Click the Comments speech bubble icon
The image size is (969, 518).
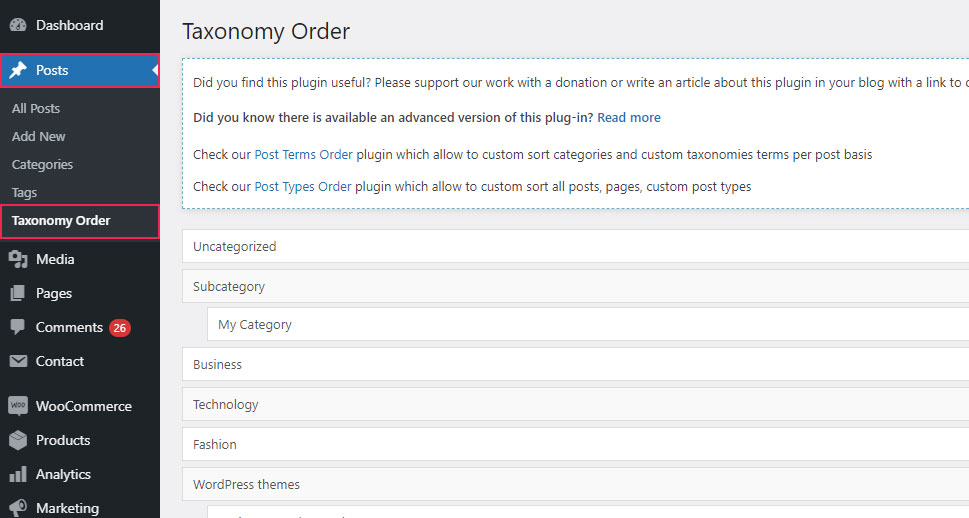coord(18,327)
